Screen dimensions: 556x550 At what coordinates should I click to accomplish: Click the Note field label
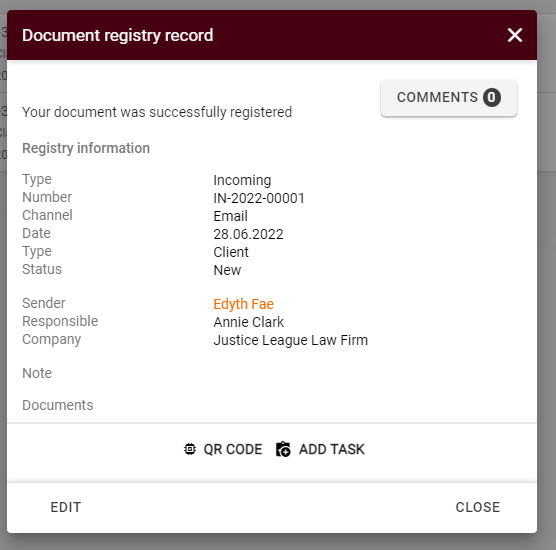pos(37,373)
